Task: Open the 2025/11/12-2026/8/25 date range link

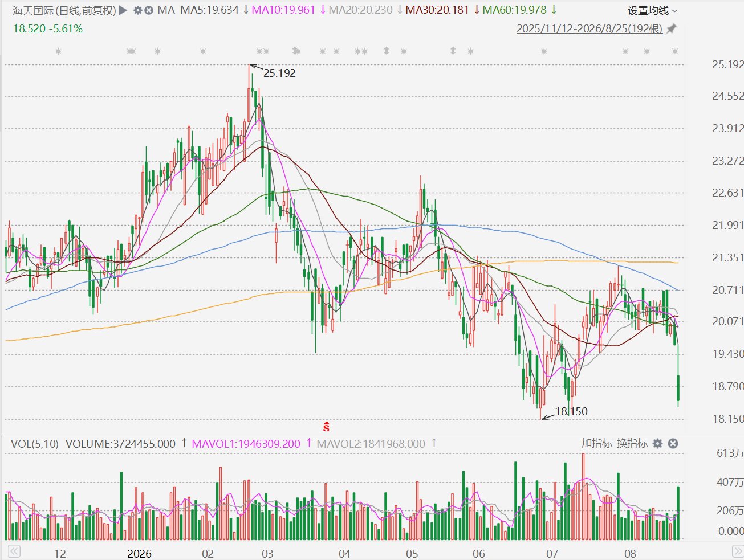Action: (x=589, y=28)
